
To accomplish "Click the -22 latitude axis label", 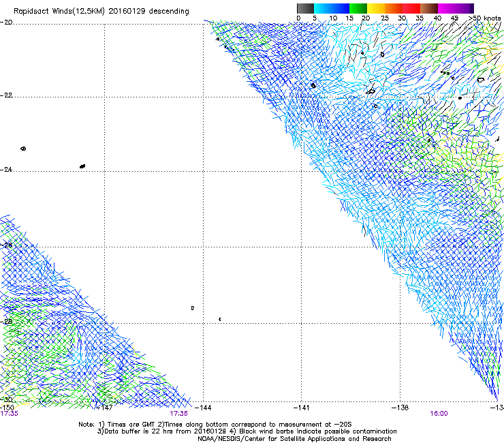I will (x=6, y=95).
